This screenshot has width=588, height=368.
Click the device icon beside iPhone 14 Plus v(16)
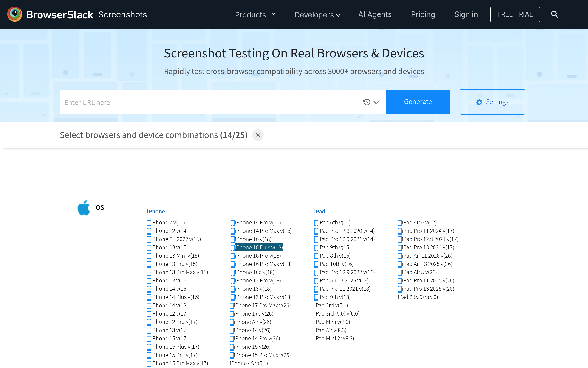(x=149, y=297)
